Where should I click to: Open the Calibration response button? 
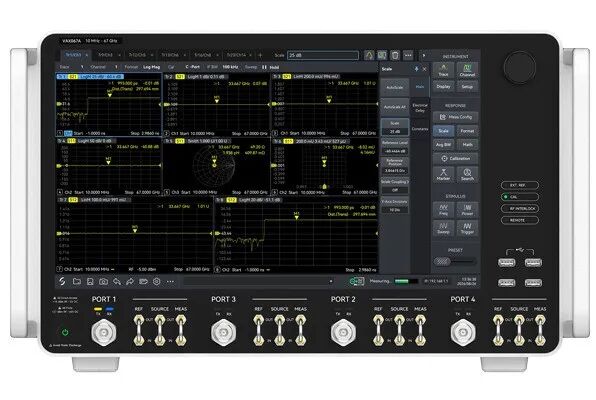(455, 159)
